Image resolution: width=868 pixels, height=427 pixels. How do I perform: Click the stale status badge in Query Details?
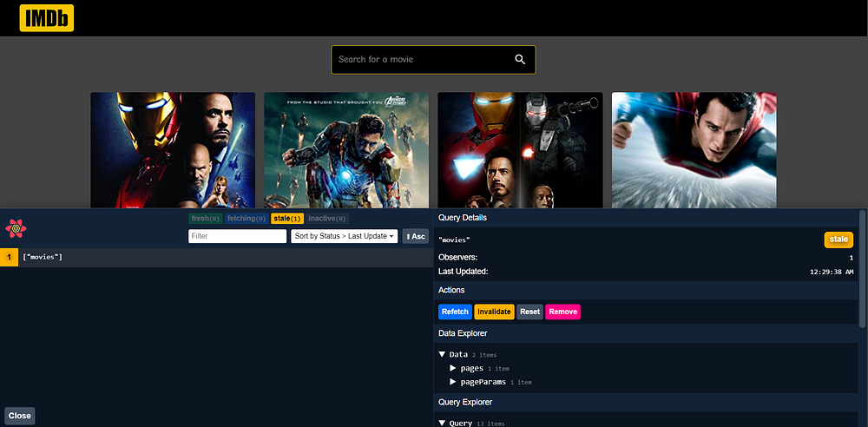click(838, 240)
